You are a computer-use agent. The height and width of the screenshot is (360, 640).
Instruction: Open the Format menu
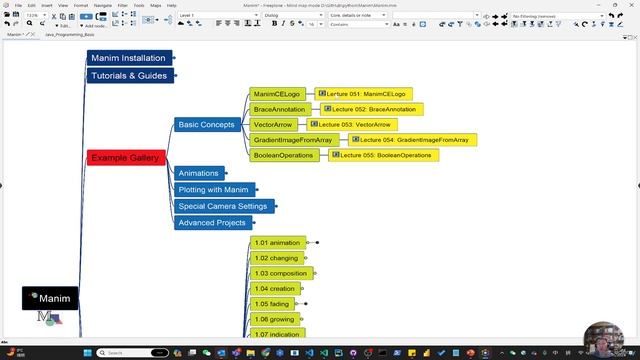click(81, 5)
